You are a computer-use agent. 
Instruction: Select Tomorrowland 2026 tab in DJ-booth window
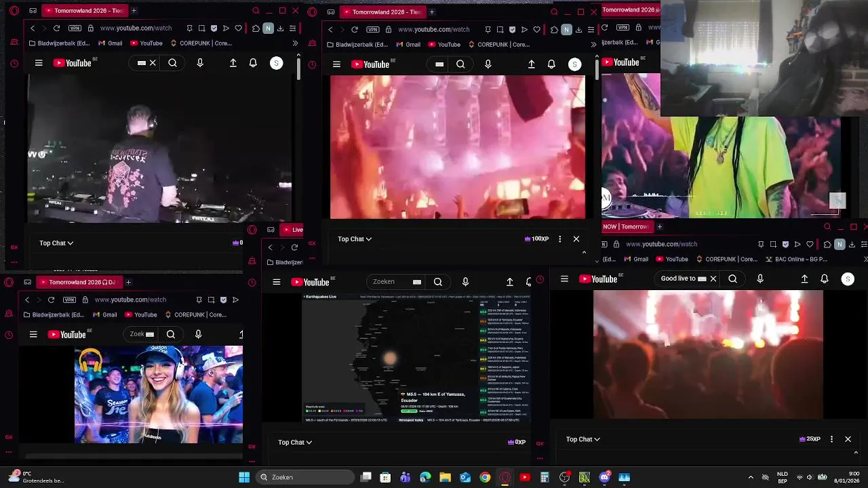point(84,11)
